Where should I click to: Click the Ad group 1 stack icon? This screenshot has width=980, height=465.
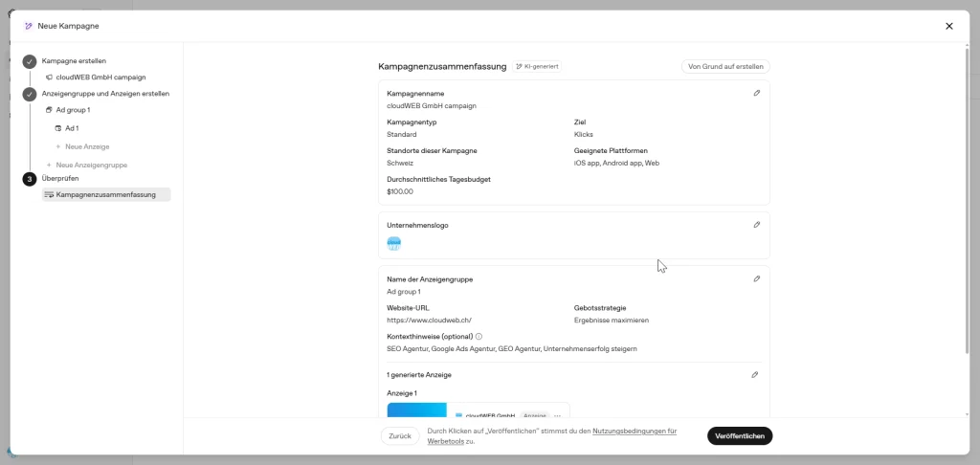point(49,110)
